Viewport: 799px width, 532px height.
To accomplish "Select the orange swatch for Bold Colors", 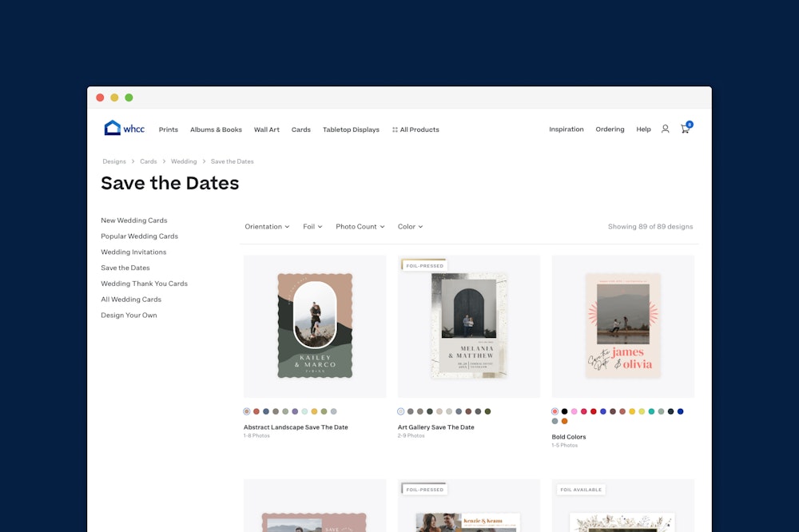I will click(565, 421).
